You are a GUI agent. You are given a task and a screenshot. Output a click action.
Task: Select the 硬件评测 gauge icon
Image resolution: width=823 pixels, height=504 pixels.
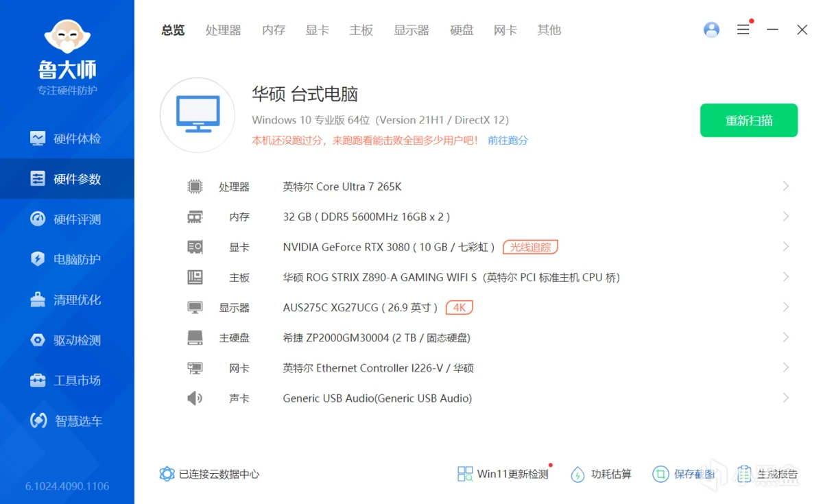38,219
